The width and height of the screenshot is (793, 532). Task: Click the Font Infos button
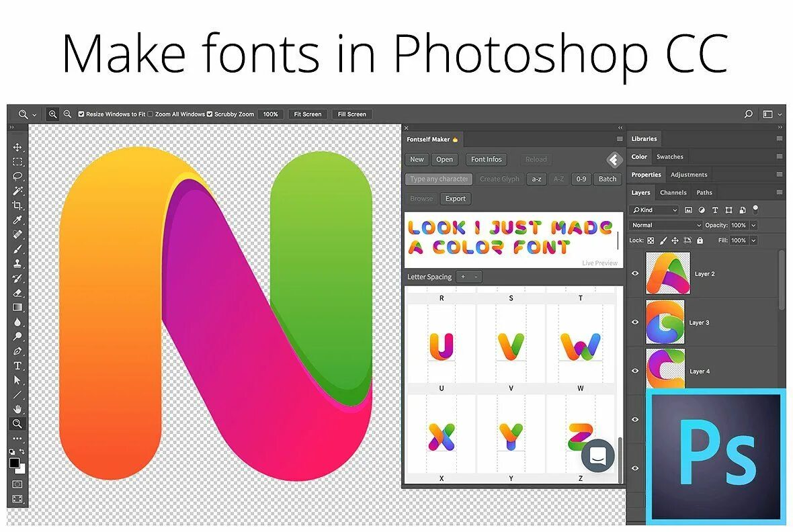pos(487,159)
